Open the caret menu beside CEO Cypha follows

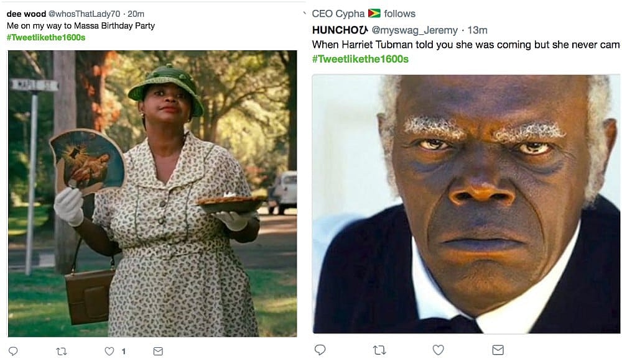(x=305, y=13)
